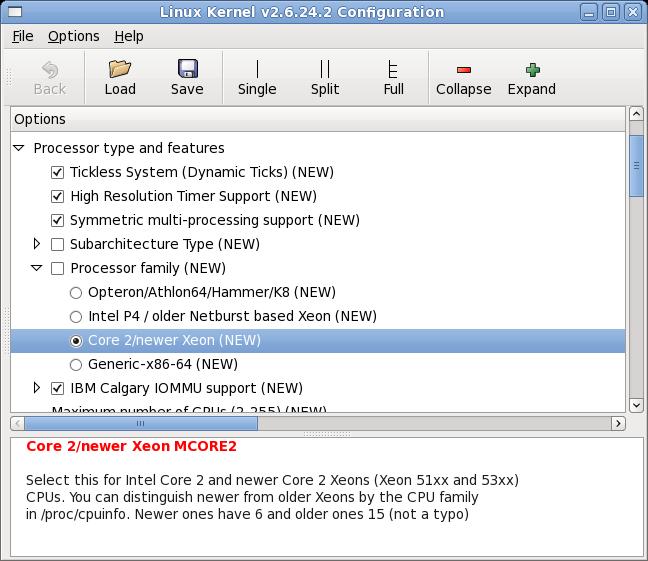Screen dimensions: 648x561
Task: Select Opteron/Athlon64/Hammer/K8 radio button
Action: pyautogui.click(x=76, y=293)
